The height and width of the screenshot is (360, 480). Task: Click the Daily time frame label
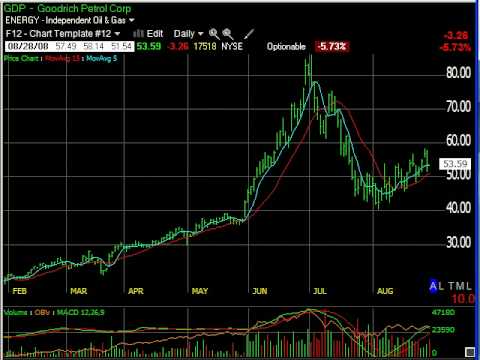point(184,34)
